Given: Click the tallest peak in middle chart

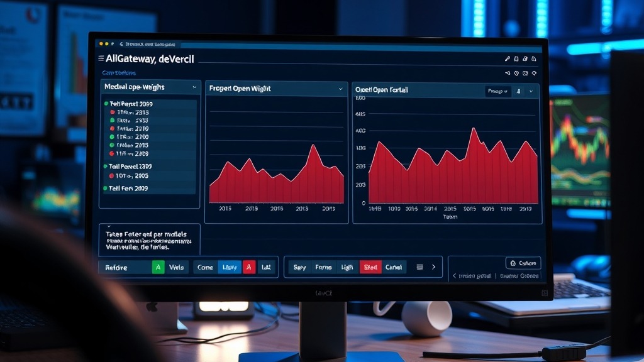Looking at the screenshot, I should pyautogui.click(x=314, y=145).
